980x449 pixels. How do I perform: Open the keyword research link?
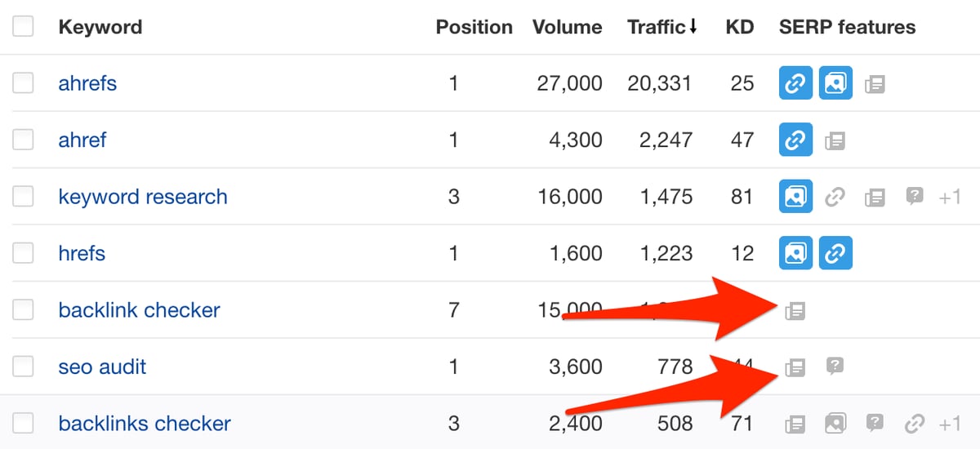(143, 197)
